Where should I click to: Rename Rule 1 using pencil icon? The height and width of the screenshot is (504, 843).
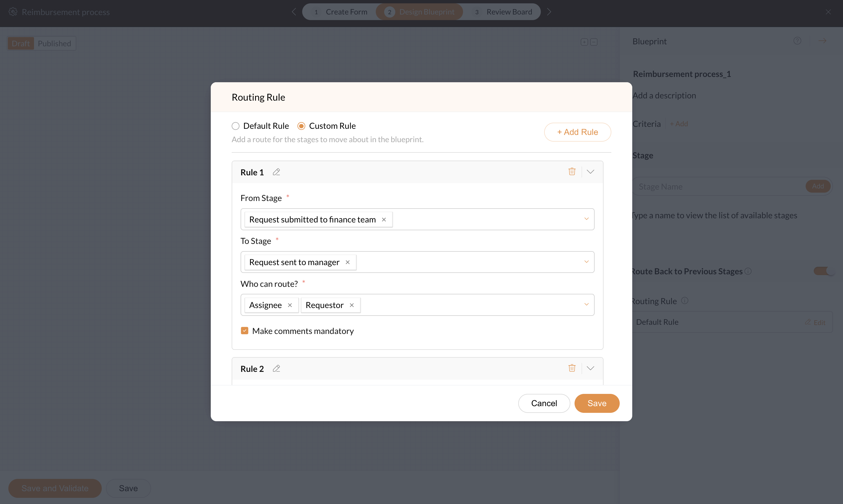coord(277,172)
